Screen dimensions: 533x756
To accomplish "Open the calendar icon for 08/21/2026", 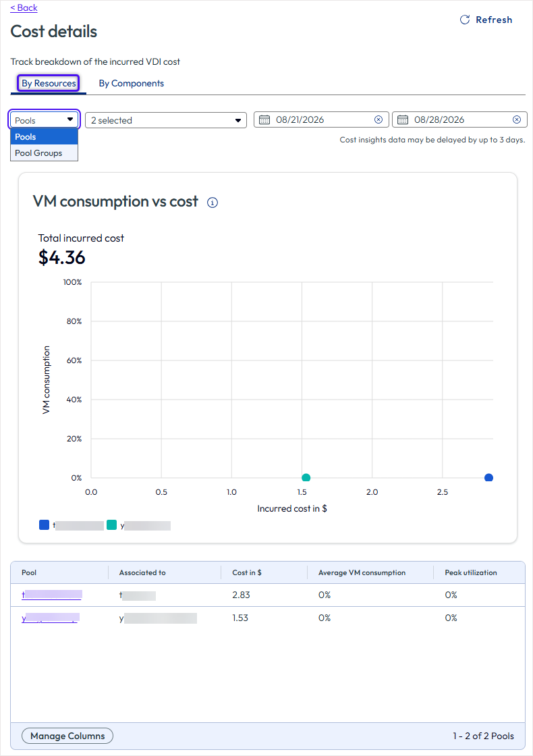I will tap(264, 119).
